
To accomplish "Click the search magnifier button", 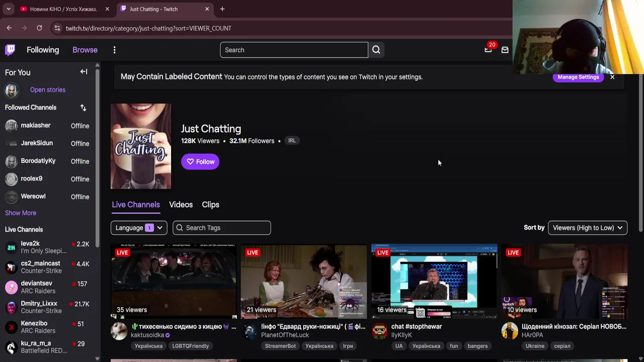I will click(x=376, y=50).
